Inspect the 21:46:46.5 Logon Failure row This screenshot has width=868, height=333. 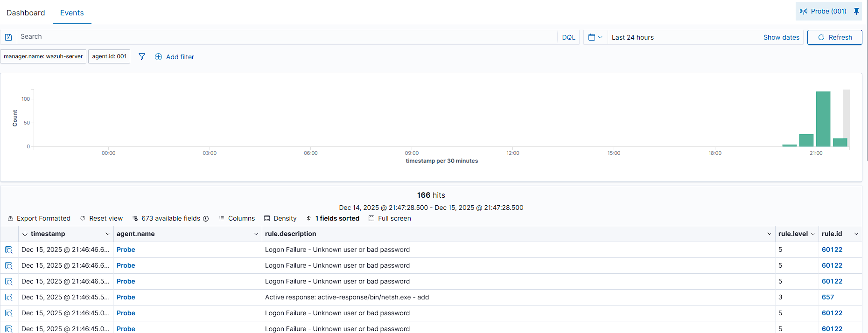(8, 282)
